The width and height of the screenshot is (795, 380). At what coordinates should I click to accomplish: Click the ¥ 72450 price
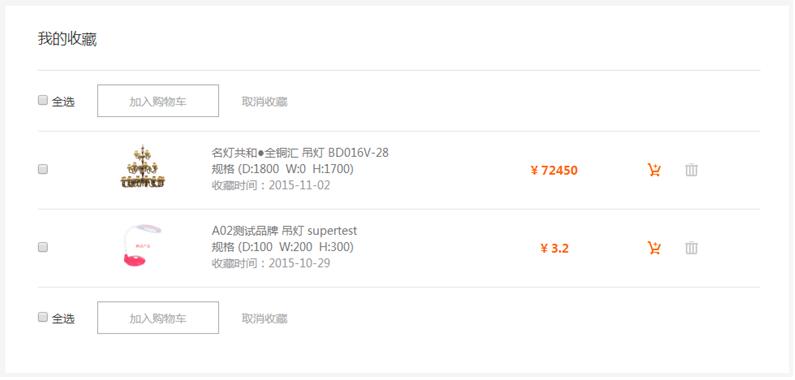554,170
